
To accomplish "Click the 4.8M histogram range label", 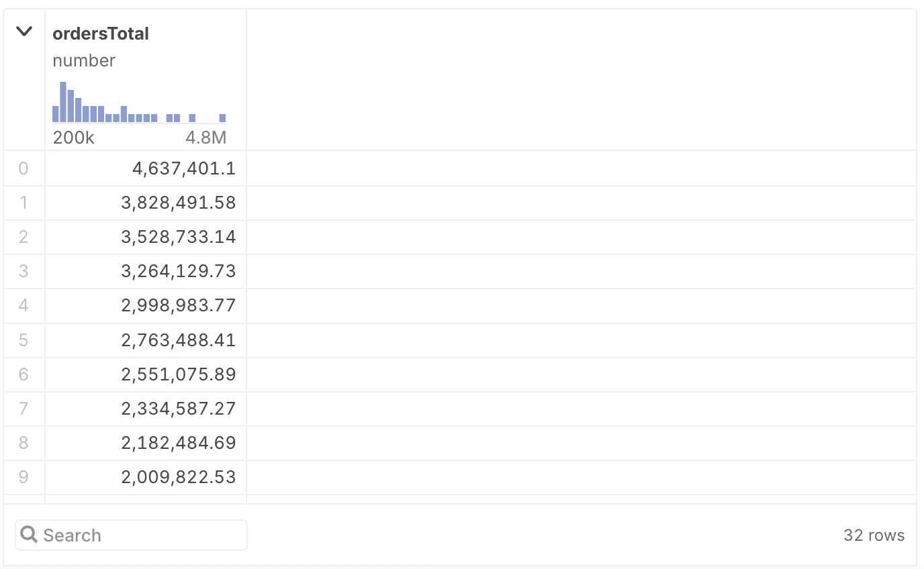I will (x=206, y=138).
